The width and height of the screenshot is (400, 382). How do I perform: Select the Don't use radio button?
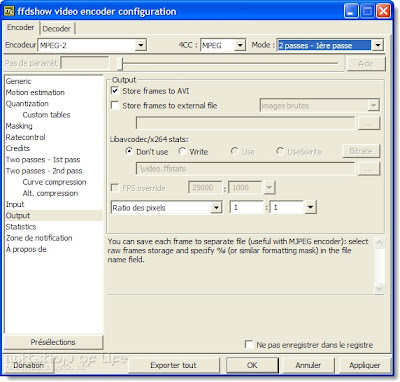click(129, 151)
